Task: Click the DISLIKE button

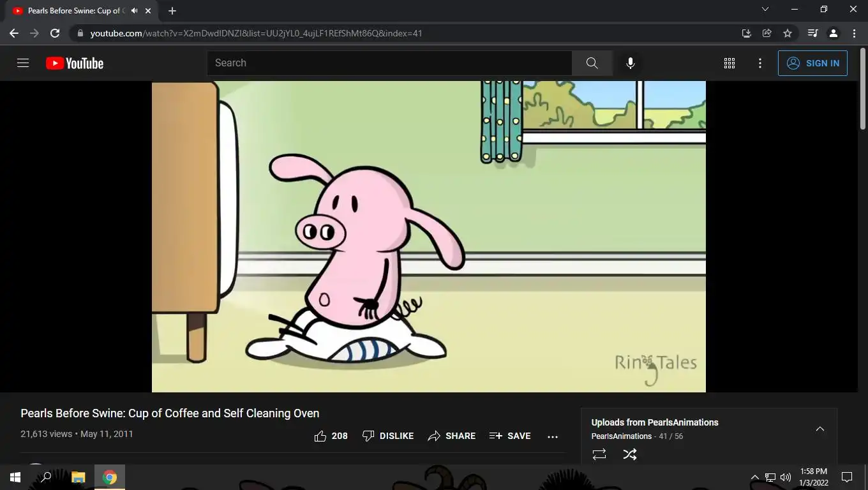Action: pyautogui.click(x=388, y=436)
